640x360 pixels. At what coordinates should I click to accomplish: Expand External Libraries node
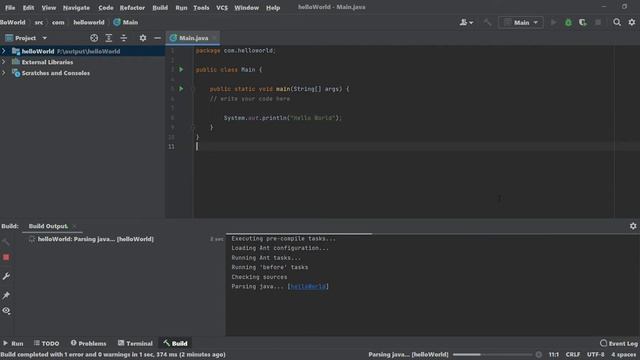point(4,62)
